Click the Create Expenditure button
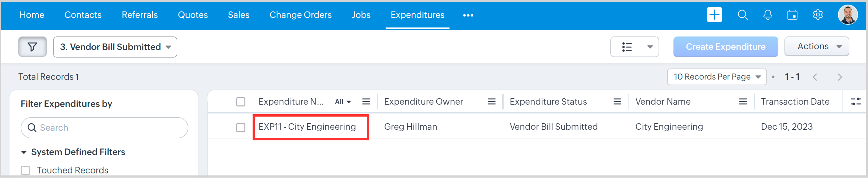The width and height of the screenshot is (868, 178). [725, 47]
